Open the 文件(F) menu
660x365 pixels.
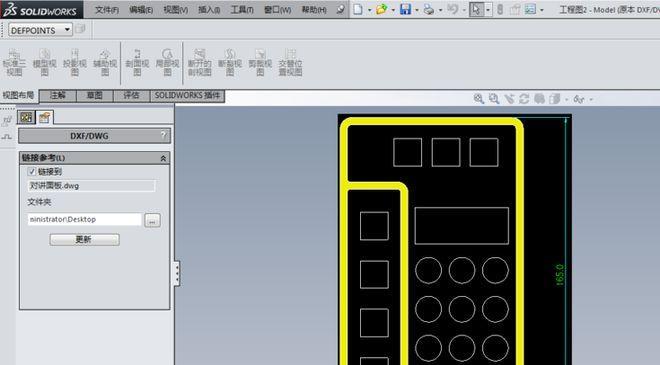[x=107, y=9]
